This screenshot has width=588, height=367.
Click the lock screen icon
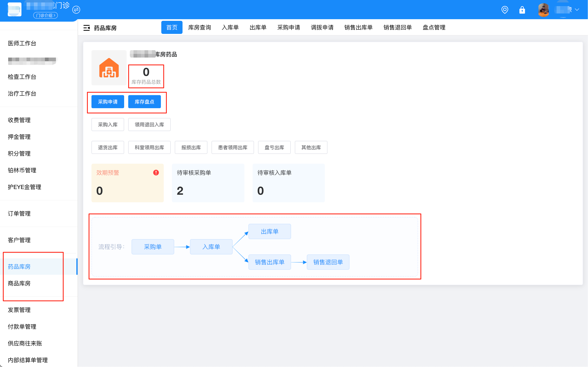point(522,10)
